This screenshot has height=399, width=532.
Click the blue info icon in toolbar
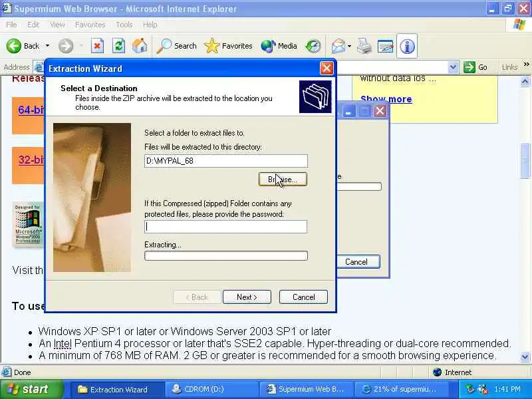[x=407, y=46]
